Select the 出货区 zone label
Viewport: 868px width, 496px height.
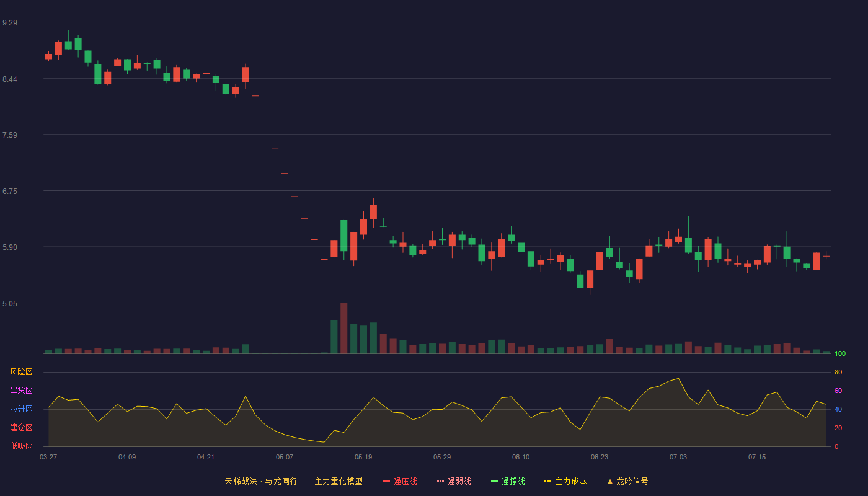click(21, 391)
